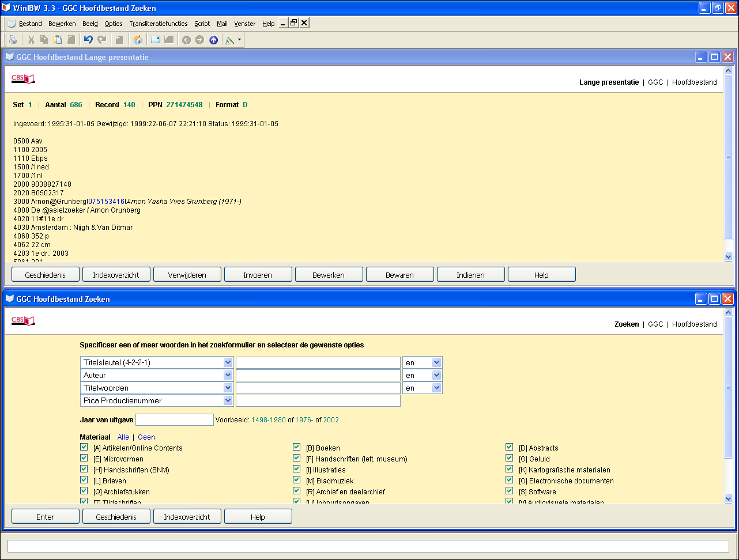The width and height of the screenshot is (739, 560).
Task: Click the Titelsleutel search text field
Action: [318, 362]
